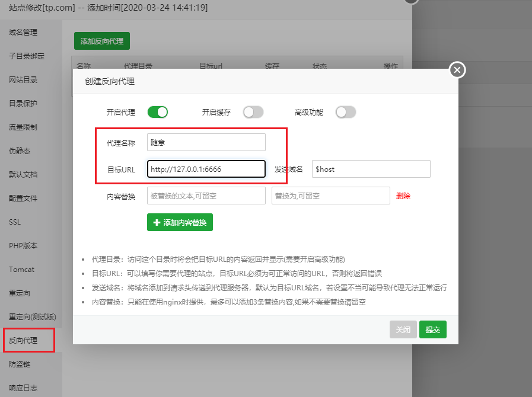Open 流量限制 settings
Screen dimensions: 532x397
(x=23, y=127)
